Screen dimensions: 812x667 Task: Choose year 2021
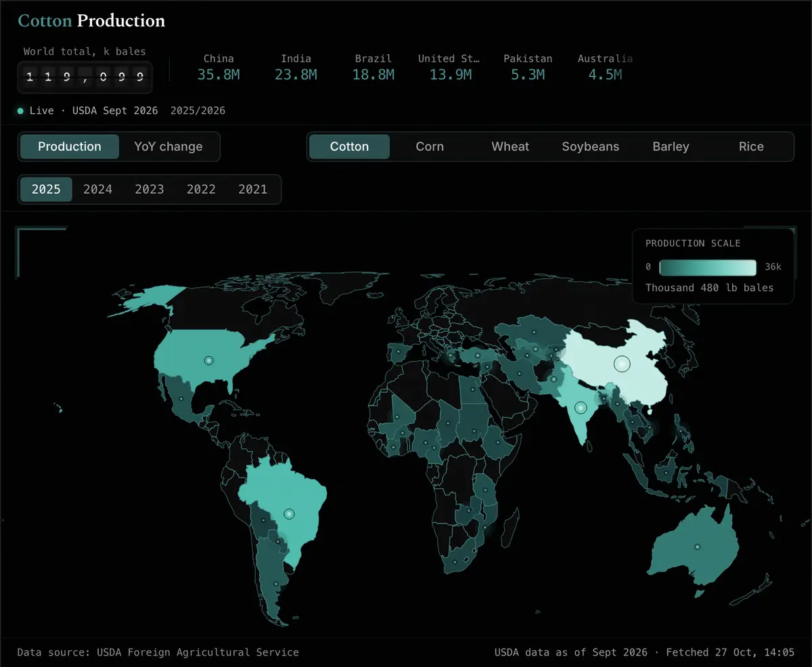(x=252, y=189)
